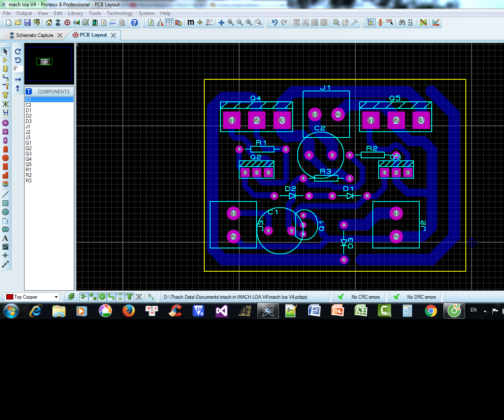Click the Redraw Display refresh icon
504x420 pixels.
click(150, 23)
